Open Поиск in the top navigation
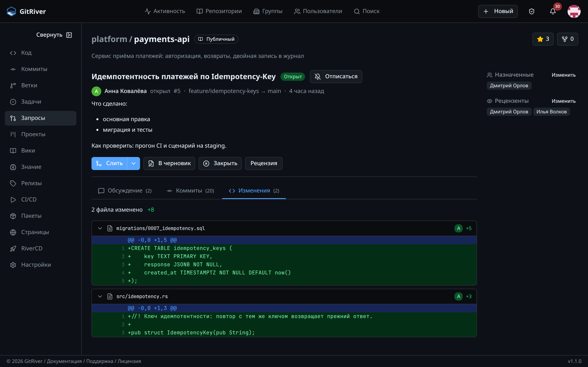This screenshot has width=588, height=367. 367,11
